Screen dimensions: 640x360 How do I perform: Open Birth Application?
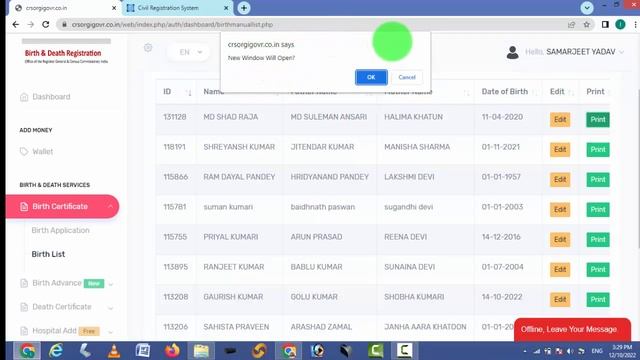point(60,230)
